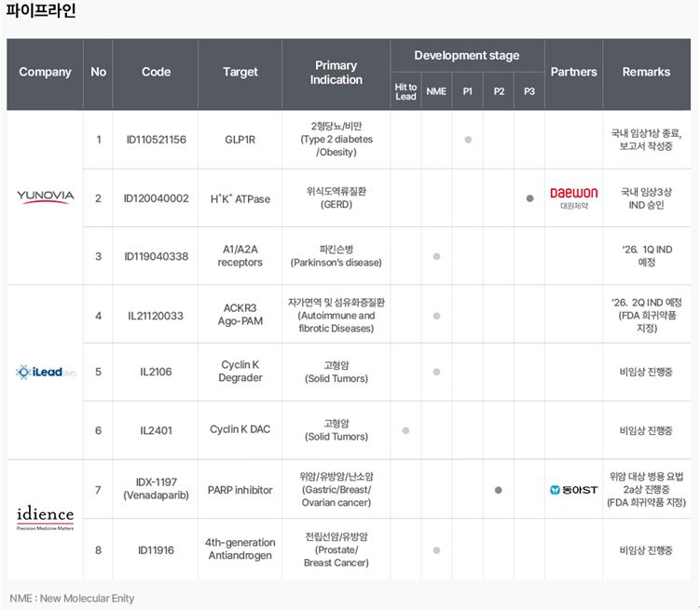Click the Remarks column header
The width and height of the screenshot is (700, 611).
tap(646, 73)
